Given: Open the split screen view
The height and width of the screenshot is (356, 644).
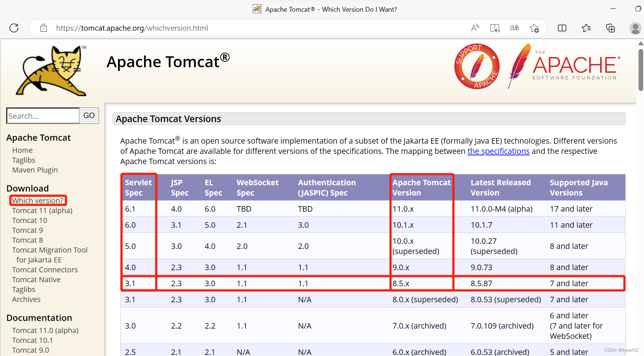Looking at the screenshot, I should 562,28.
